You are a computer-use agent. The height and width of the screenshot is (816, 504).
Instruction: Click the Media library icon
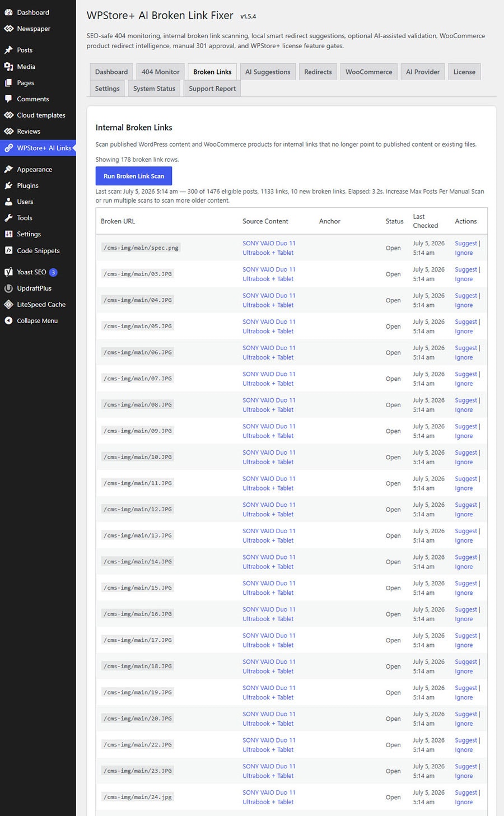8,66
